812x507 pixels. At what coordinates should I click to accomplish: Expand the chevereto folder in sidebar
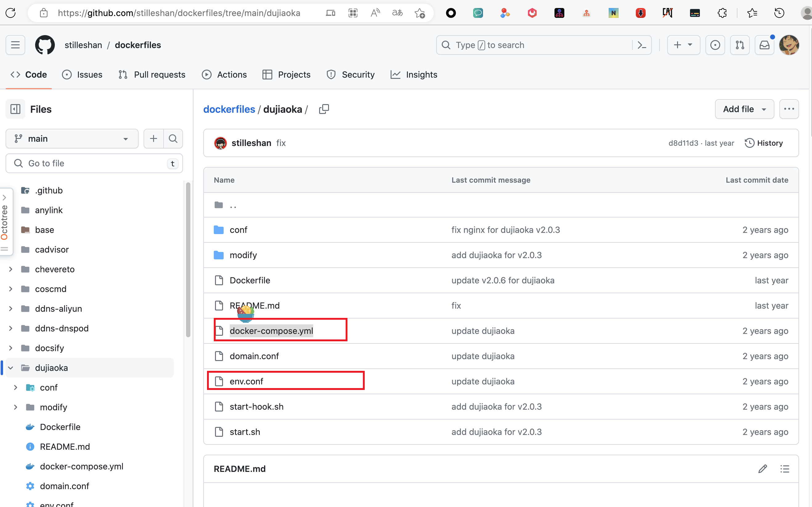(x=10, y=269)
